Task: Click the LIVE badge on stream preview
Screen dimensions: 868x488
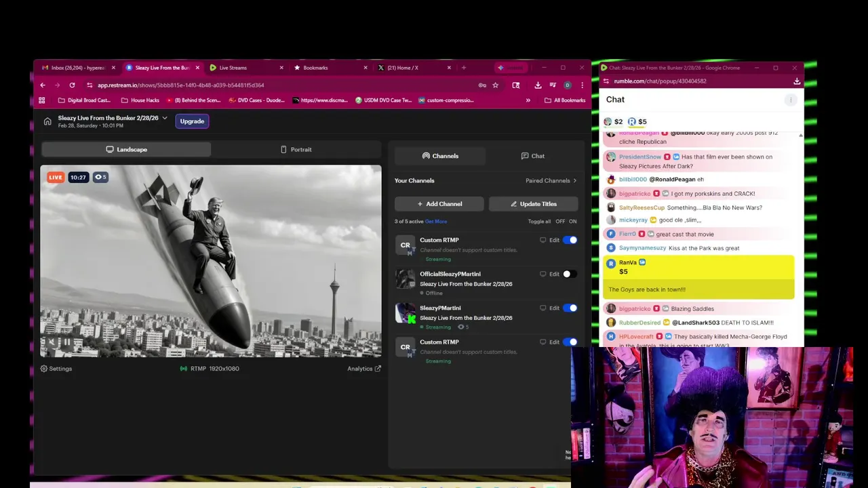Action: click(x=56, y=178)
